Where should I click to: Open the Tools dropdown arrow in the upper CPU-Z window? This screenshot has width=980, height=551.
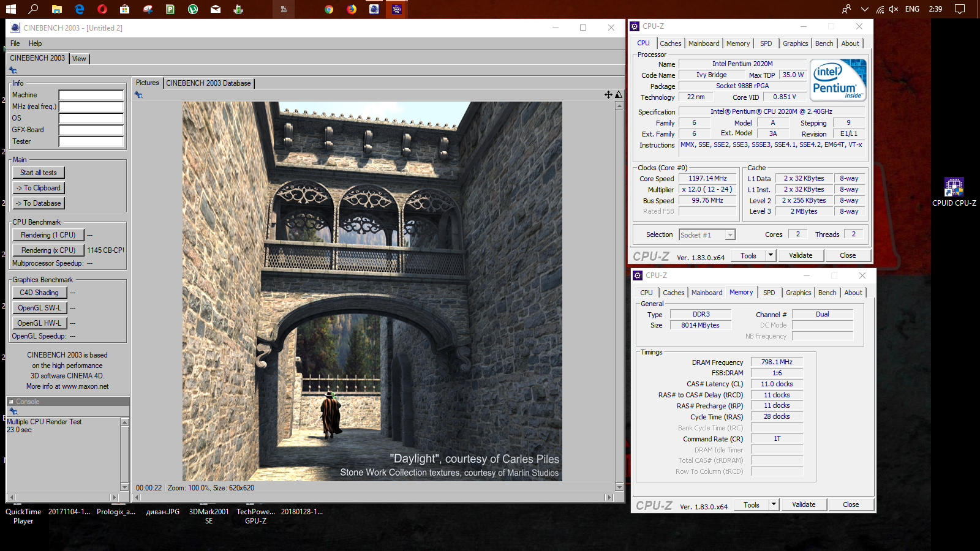(x=771, y=255)
